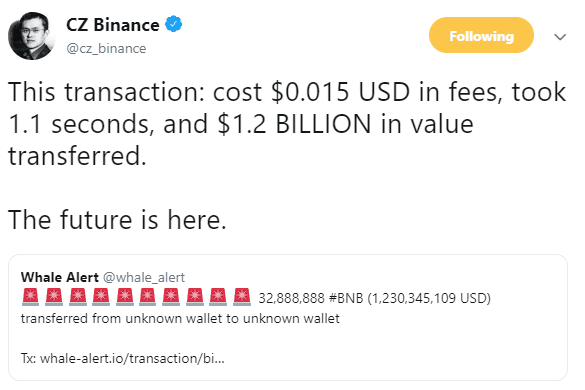Click the last red siren emoji
The width and height of the screenshot is (585, 390).
[242, 297]
